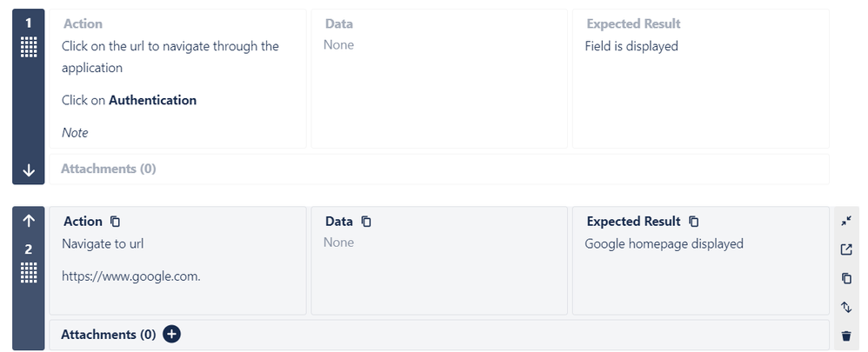Copy the step 2 Action field

coord(116,222)
